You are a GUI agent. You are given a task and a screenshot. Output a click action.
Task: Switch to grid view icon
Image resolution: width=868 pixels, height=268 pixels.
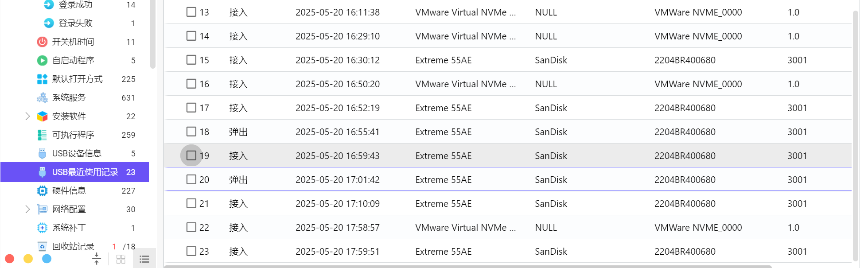click(121, 259)
